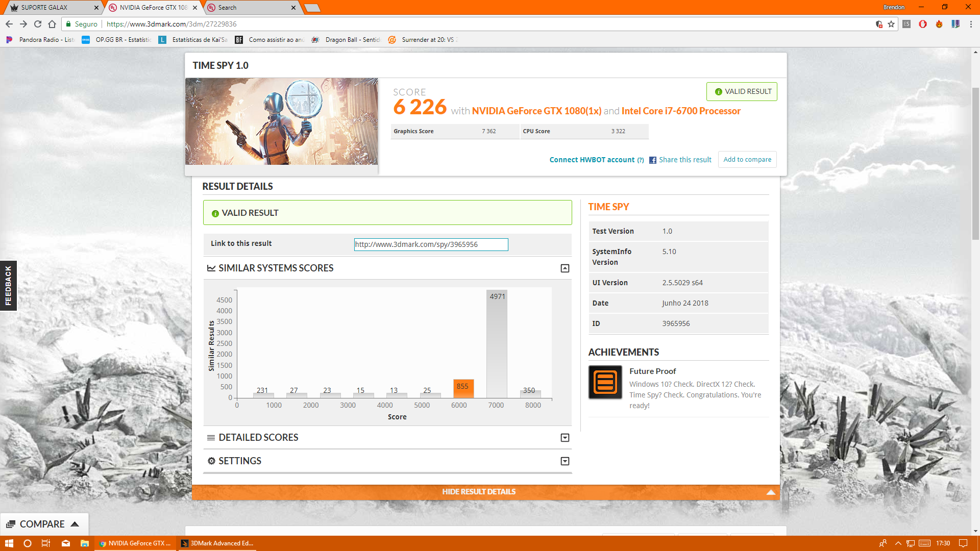Open the People icon in system tray
This screenshot has width=980, height=551.
883,543
